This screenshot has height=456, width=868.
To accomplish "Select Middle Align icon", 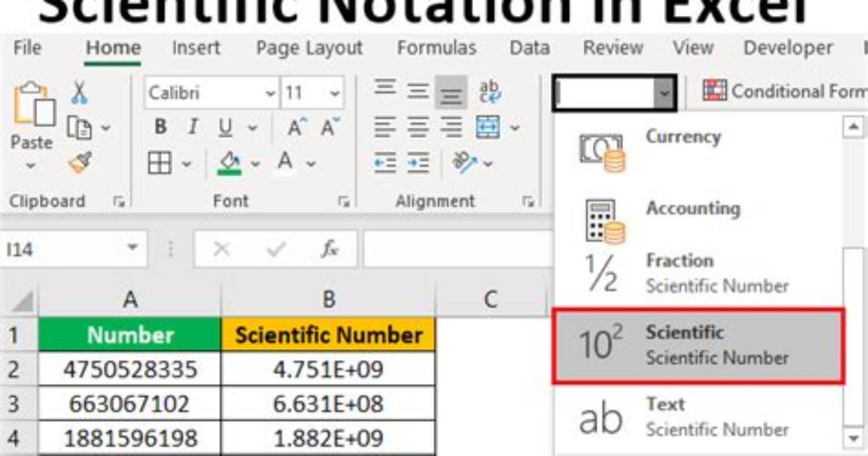I will (418, 92).
